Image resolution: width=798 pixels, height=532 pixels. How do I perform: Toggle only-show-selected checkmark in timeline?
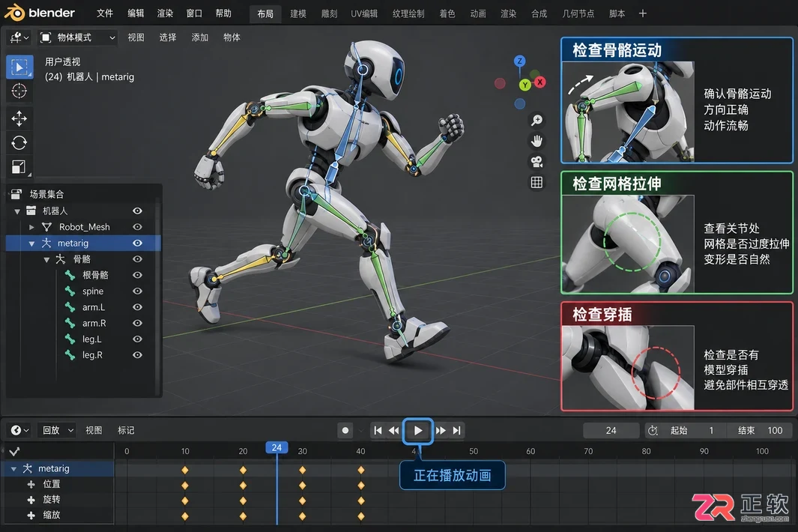(x=15, y=452)
